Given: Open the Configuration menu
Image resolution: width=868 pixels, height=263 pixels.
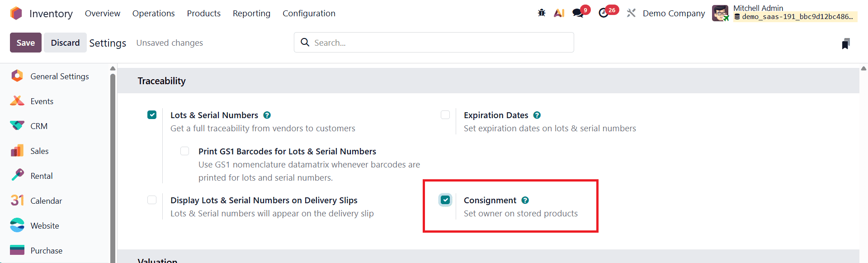Looking at the screenshot, I should pos(309,13).
